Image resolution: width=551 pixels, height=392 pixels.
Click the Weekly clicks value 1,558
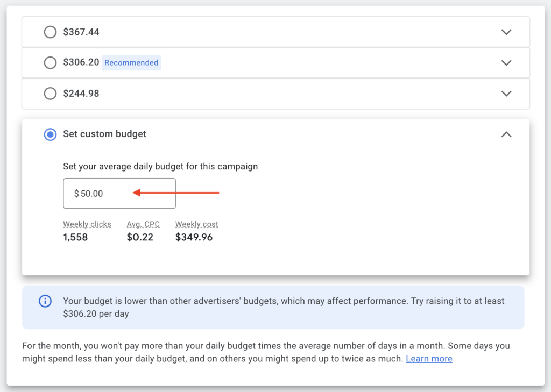click(x=75, y=237)
